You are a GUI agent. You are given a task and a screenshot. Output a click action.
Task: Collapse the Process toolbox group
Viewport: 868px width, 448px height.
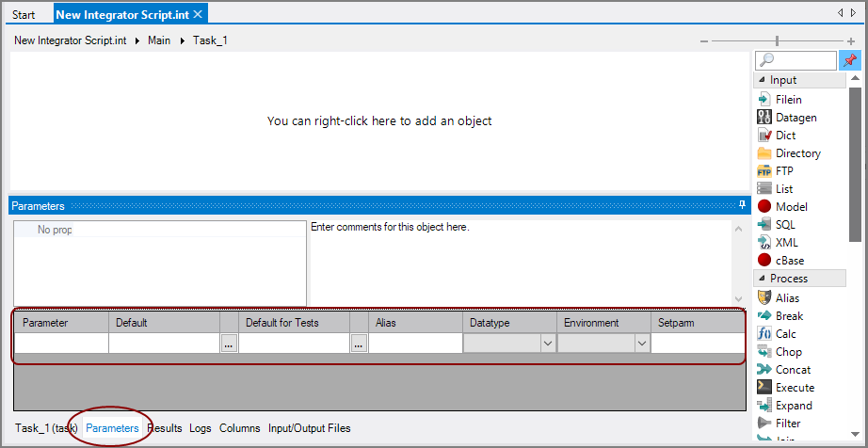click(x=763, y=279)
